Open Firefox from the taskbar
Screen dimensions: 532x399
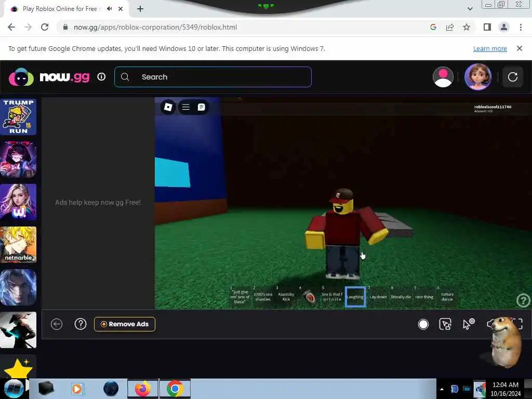(143, 389)
